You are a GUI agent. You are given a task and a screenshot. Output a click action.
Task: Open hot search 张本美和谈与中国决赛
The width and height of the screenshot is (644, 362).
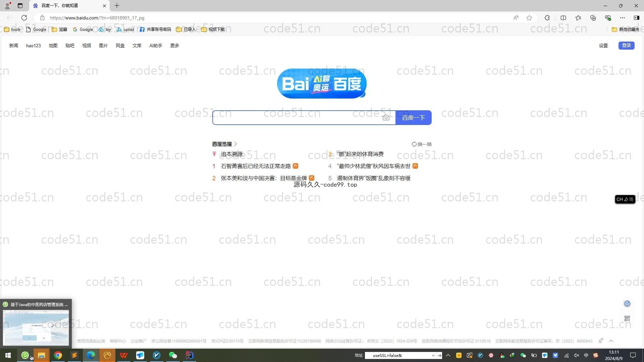(x=264, y=178)
